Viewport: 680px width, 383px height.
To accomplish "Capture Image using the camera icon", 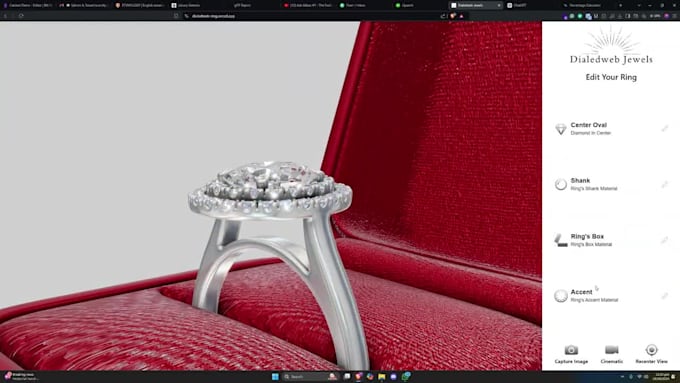I will [x=571, y=350].
